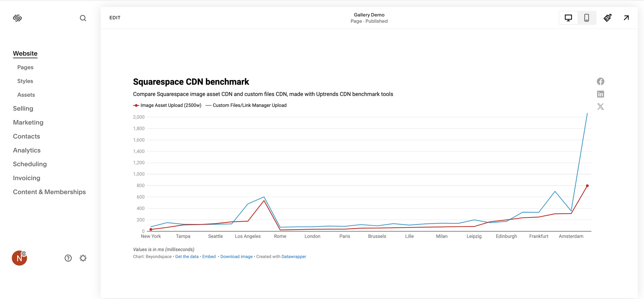
Task: Share chart on Facebook
Action: (x=600, y=82)
